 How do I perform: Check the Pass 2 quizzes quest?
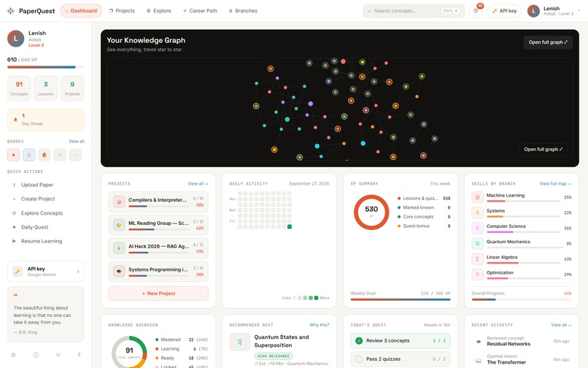(x=359, y=359)
